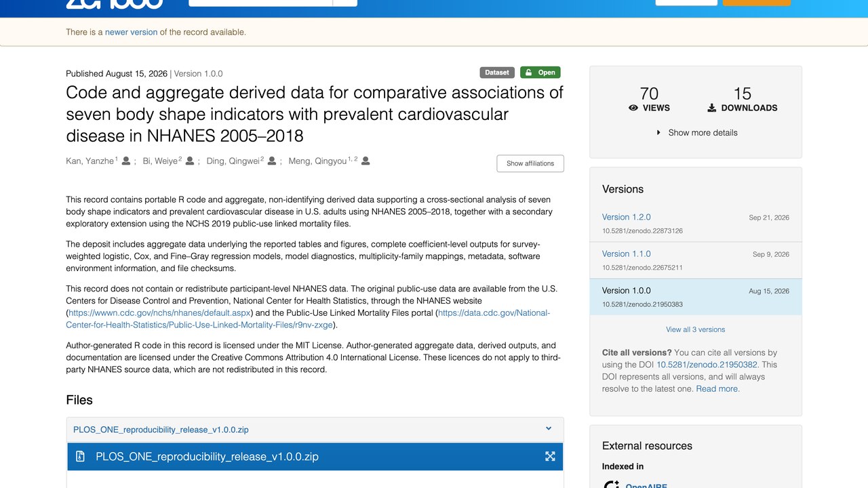The width and height of the screenshot is (868, 488).
Task: Click the PLOS_ONE_reproducibility_release_v1.0.0.zip panel title
Action: pos(161,430)
